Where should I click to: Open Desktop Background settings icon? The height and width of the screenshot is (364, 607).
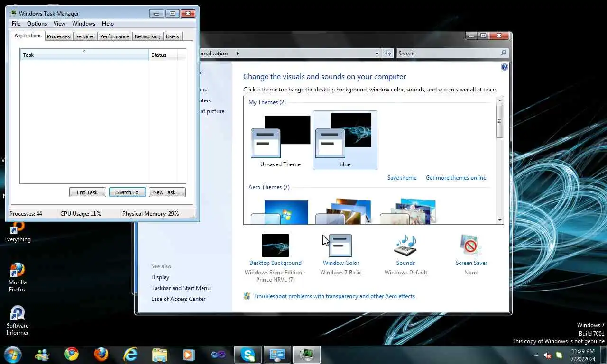(276, 246)
